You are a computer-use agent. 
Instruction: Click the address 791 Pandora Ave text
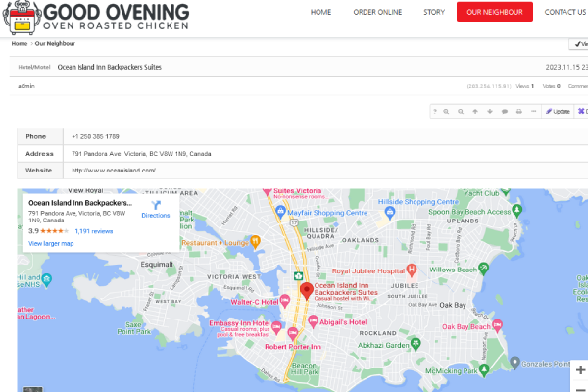click(141, 154)
